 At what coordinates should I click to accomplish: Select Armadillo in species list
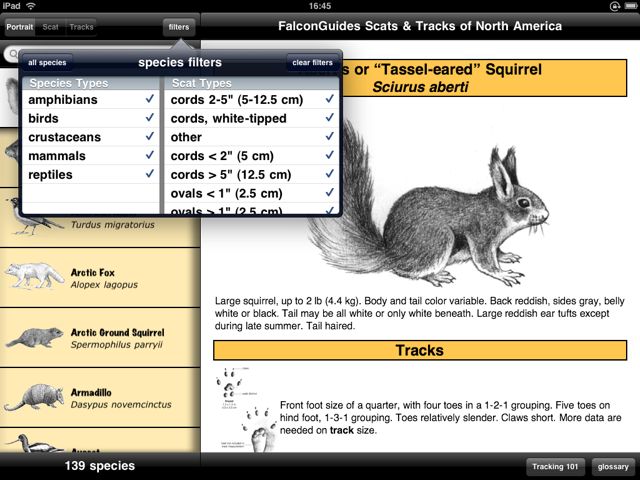pyautogui.click(x=100, y=398)
